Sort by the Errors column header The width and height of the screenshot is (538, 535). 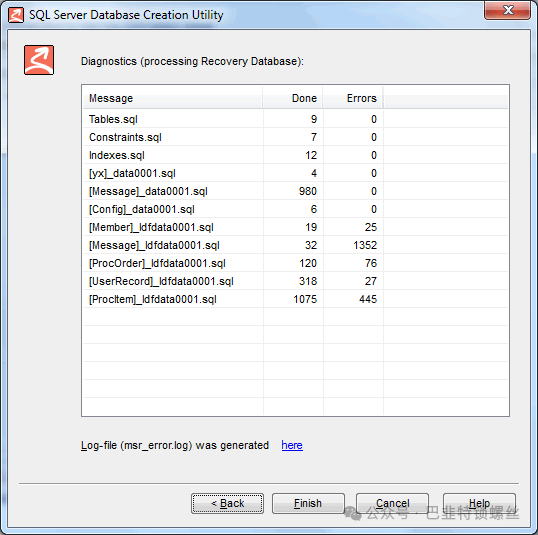353,98
